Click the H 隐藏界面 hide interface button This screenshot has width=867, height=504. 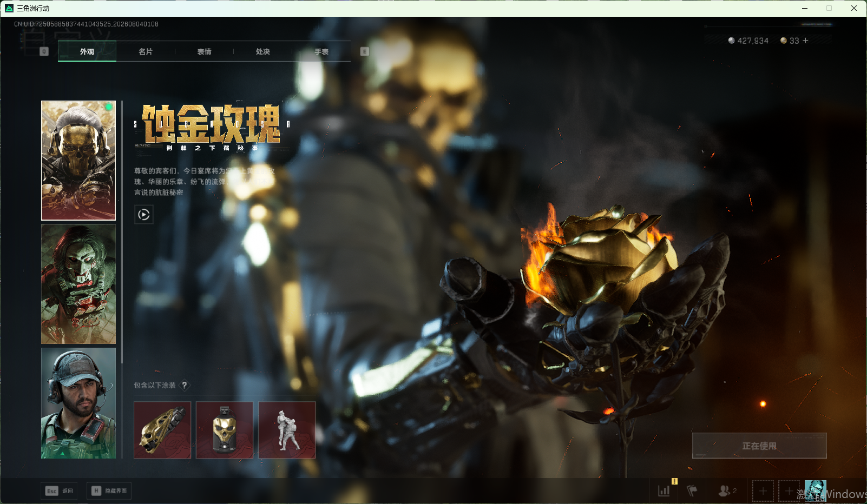click(x=109, y=491)
